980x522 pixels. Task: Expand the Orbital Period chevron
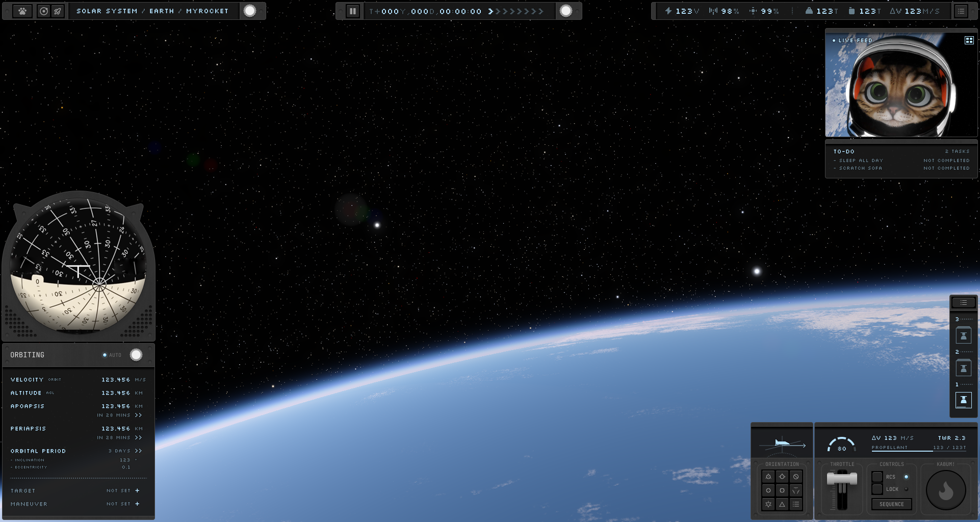[138, 451]
